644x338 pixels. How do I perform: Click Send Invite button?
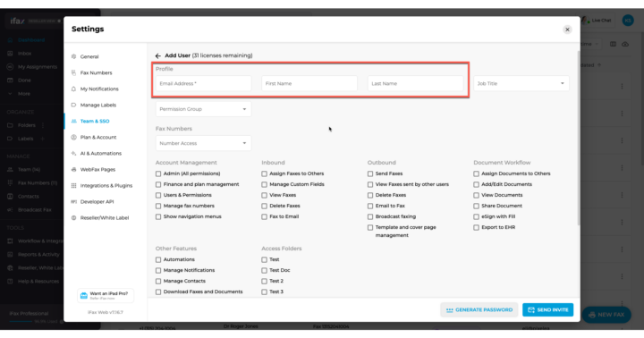pos(548,310)
